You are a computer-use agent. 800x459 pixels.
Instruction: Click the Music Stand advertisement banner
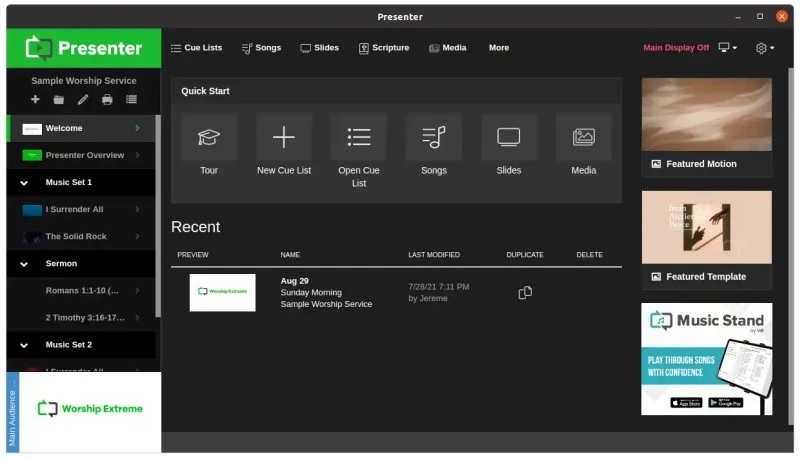click(x=706, y=358)
